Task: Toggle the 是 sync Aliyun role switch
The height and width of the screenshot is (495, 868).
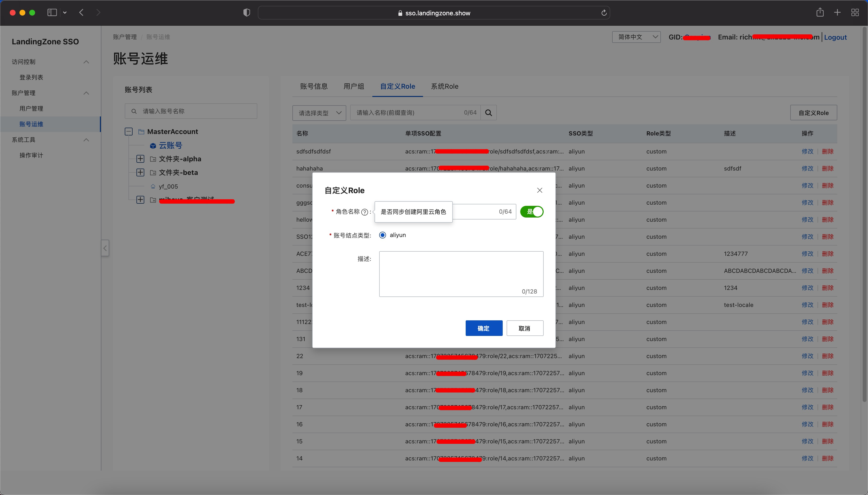Action: [x=532, y=212]
